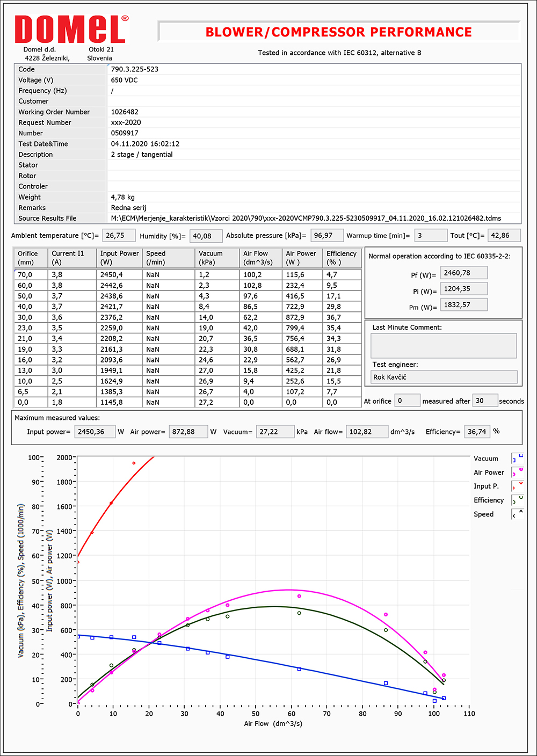Click the maximum Air power value box

[x=188, y=432]
